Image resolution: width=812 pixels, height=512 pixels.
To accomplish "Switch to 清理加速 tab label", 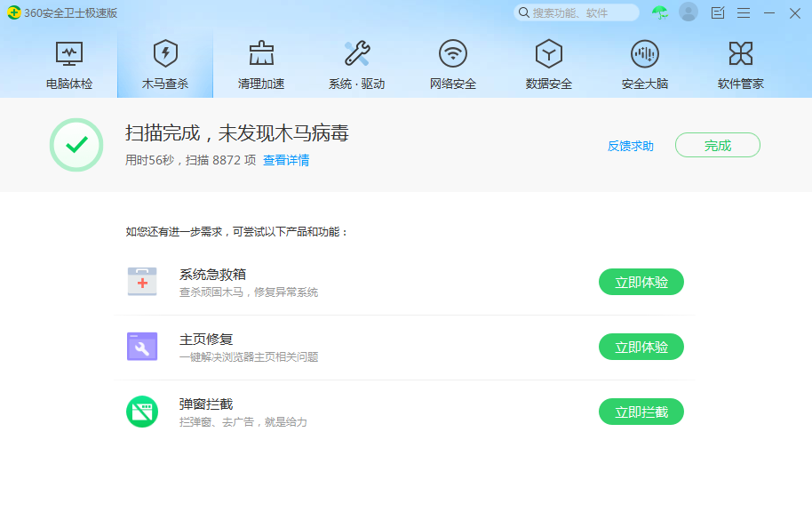I will point(261,84).
